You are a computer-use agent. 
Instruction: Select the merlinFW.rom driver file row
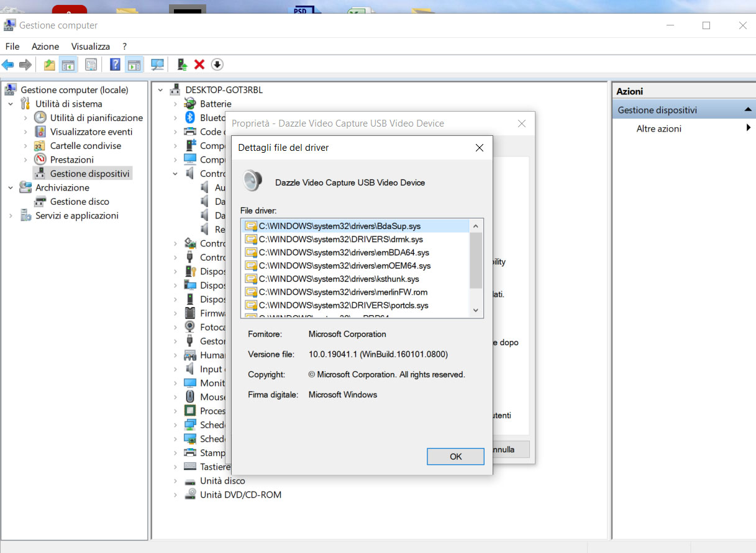click(355, 292)
